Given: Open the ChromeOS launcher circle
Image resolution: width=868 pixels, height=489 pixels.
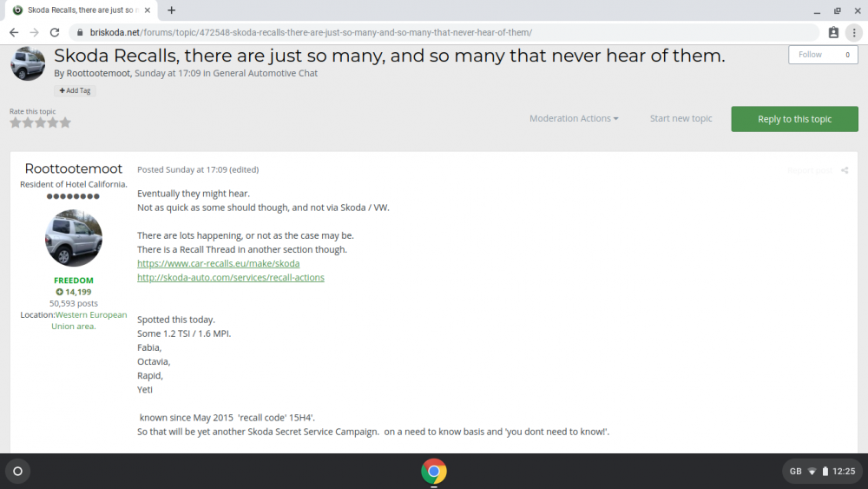Looking at the screenshot, I should [x=17, y=472].
